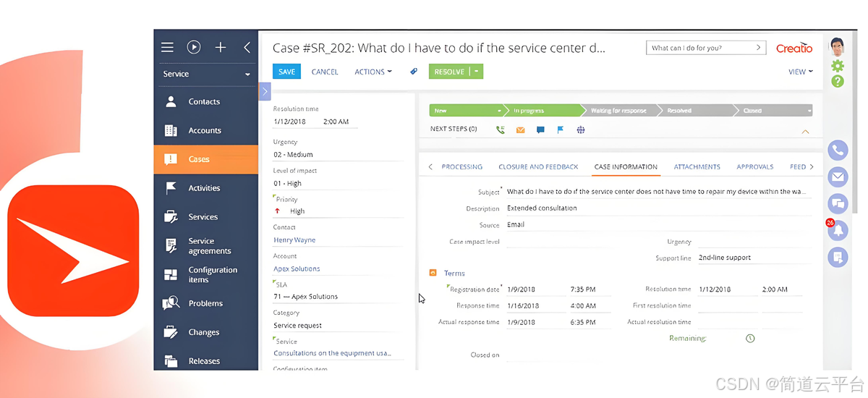This screenshot has width=868, height=398.
Task: Open the Apex Solutions account link
Action: (x=297, y=268)
